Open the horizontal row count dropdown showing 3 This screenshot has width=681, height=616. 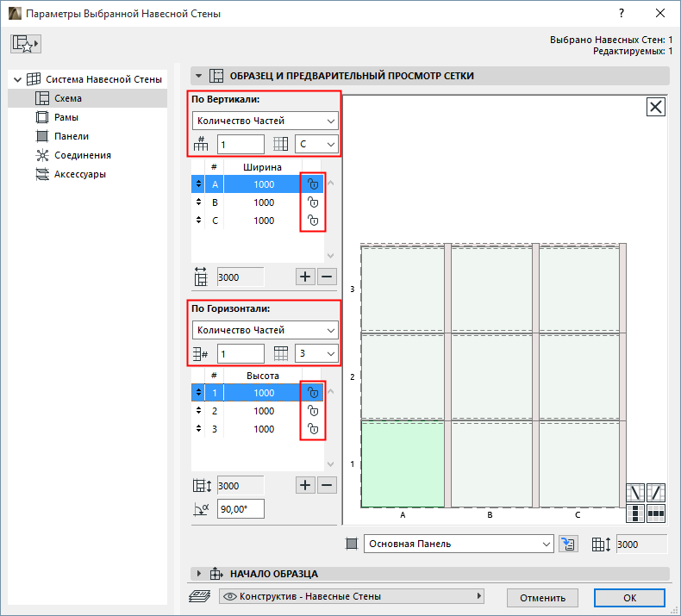point(316,354)
